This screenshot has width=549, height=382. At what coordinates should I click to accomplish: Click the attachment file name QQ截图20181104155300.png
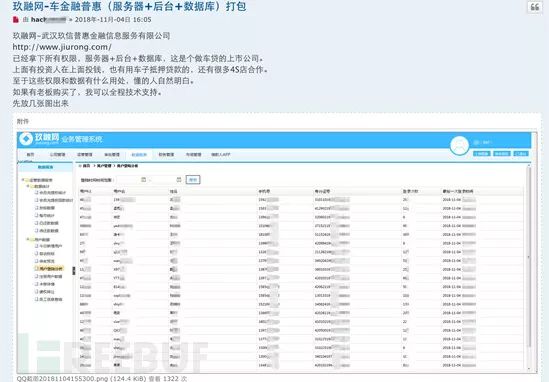coord(62,378)
